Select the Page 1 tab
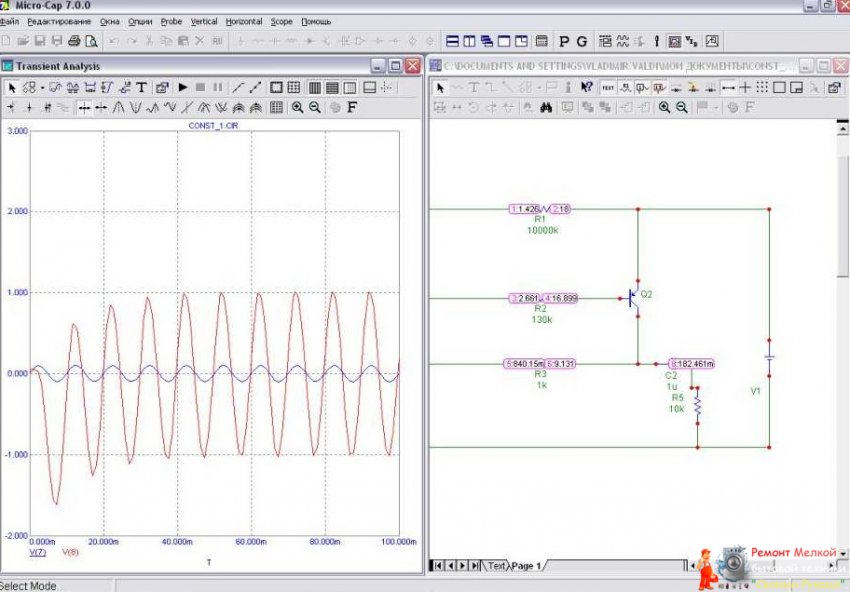Viewport: 850px width, 592px height. tap(526, 566)
